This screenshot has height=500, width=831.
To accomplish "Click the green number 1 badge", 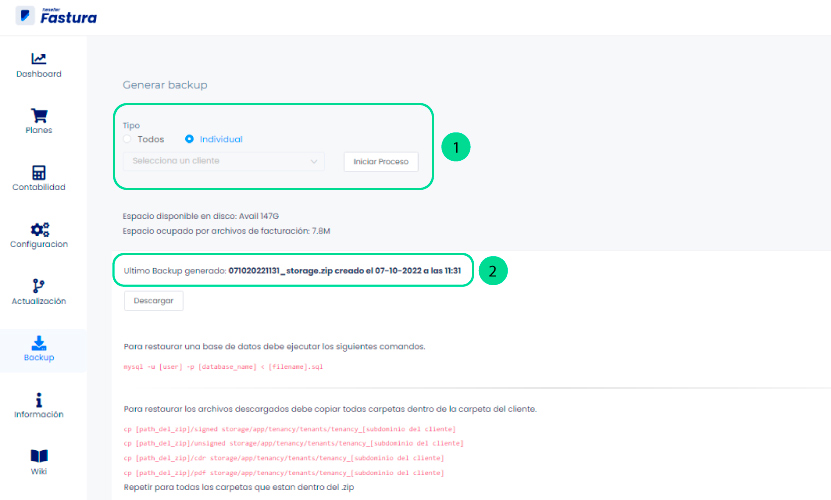I will (456, 147).
